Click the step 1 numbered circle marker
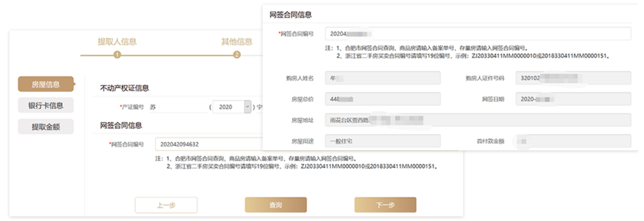 pos(117,55)
